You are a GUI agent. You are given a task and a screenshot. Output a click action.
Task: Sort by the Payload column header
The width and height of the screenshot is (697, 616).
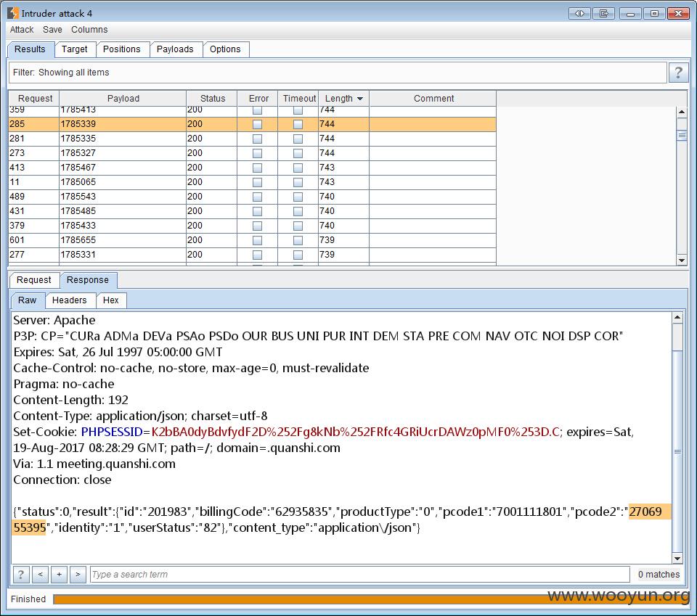tap(123, 98)
